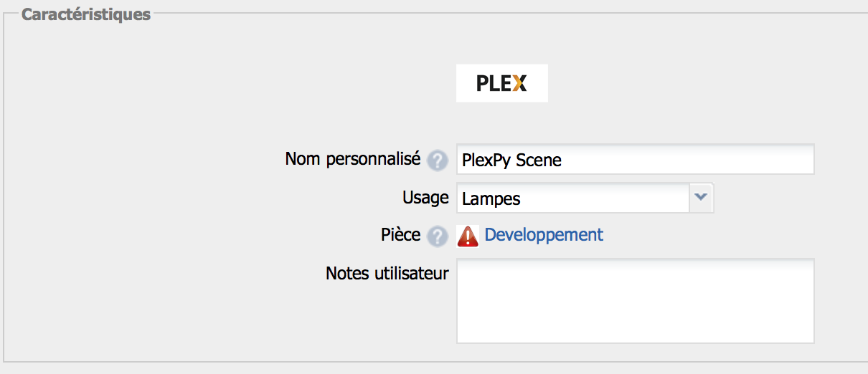Select the Caractéristiques section heading

(x=86, y=14)
